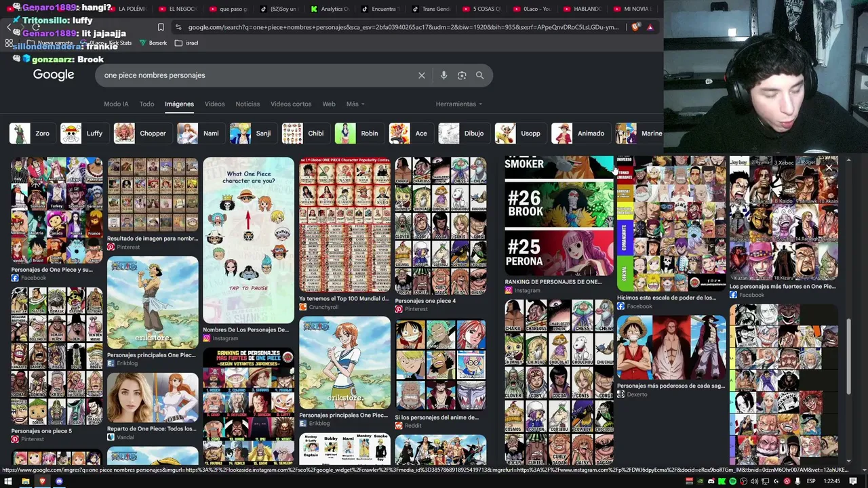Image resolution: width=868 pixels, height=488 pixels.
Task: Open the 'RANKING DE PERSONAJES DE ONE...' Instagram link
Action: (553, 282)
